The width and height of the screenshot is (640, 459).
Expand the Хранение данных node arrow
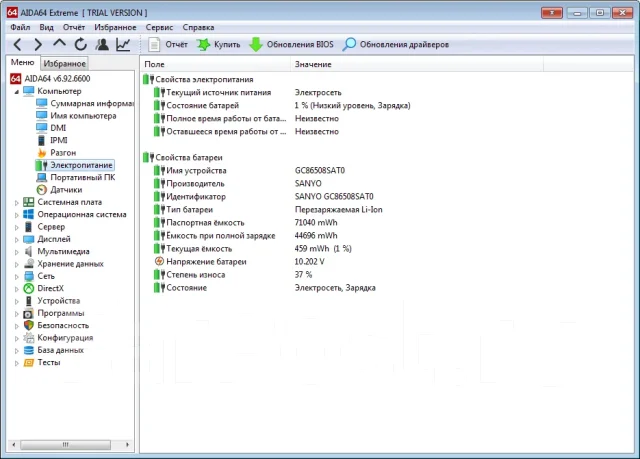tap(17, 264)
